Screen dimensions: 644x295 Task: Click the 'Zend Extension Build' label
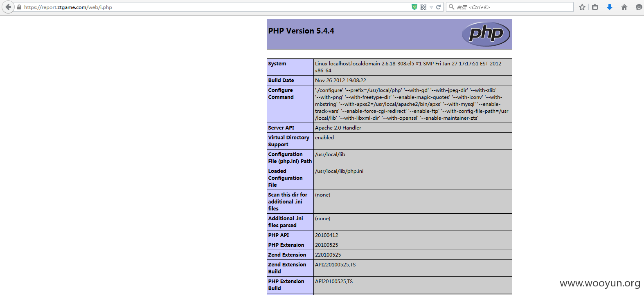click(287, 268)
